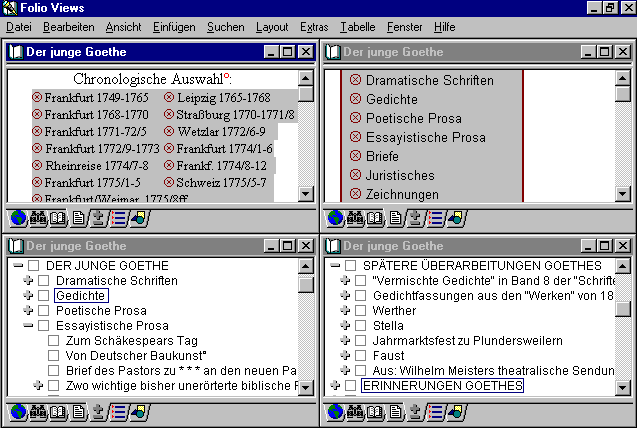
Task: Open plus/minus Contents tab below SPÄTERE ÜBERARBEITUNGEN tree
Action: click(415, 412)
